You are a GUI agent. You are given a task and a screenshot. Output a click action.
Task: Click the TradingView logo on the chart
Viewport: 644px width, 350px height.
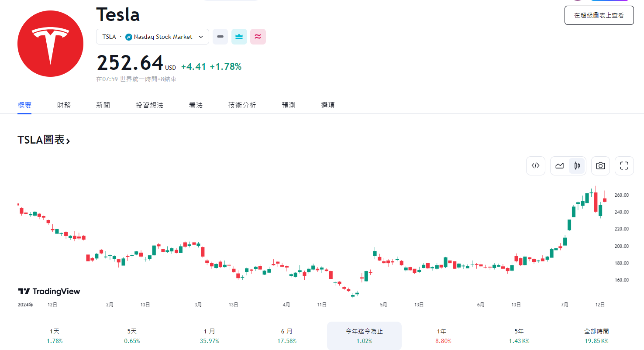click(x=49, y=291)
